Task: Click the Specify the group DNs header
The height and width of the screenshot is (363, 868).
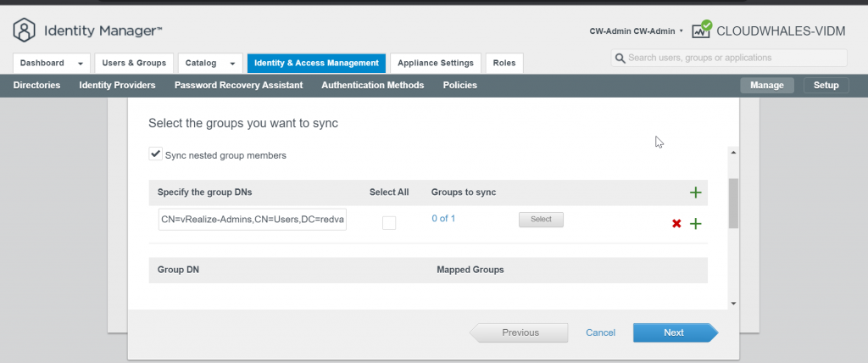Action: (205, 193)
